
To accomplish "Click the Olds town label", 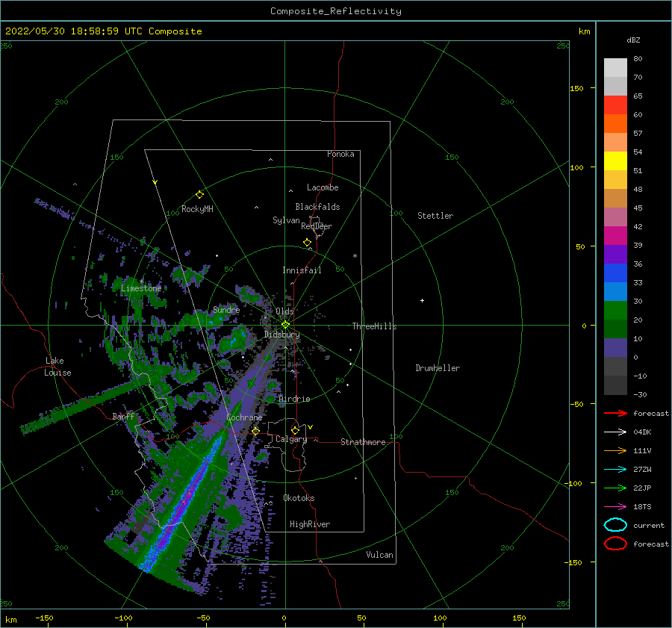I will [x=284, y=311].
